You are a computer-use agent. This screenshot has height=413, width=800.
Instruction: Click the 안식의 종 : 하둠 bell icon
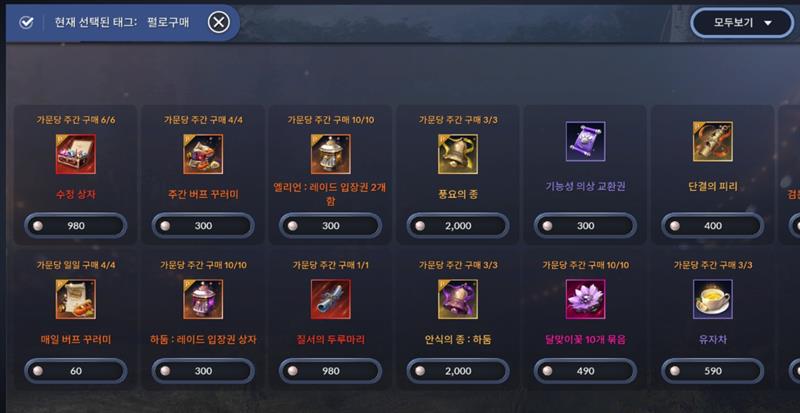[458, 299]
